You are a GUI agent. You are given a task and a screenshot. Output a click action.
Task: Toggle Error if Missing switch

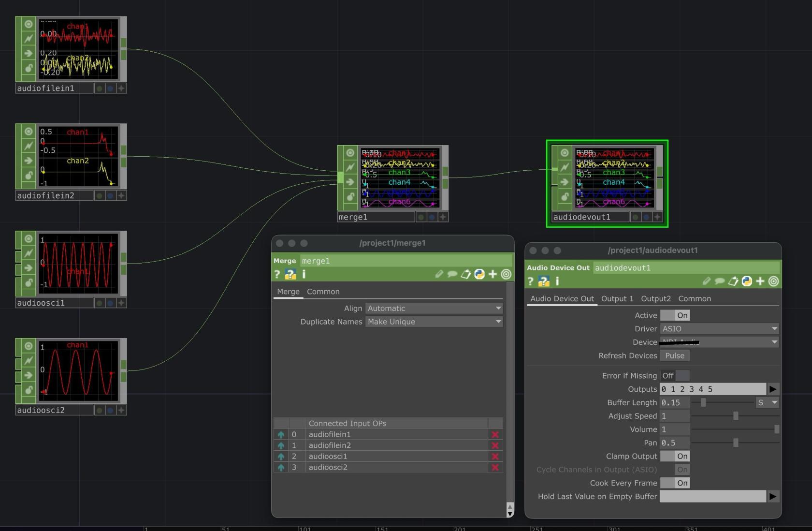point(675,376)
